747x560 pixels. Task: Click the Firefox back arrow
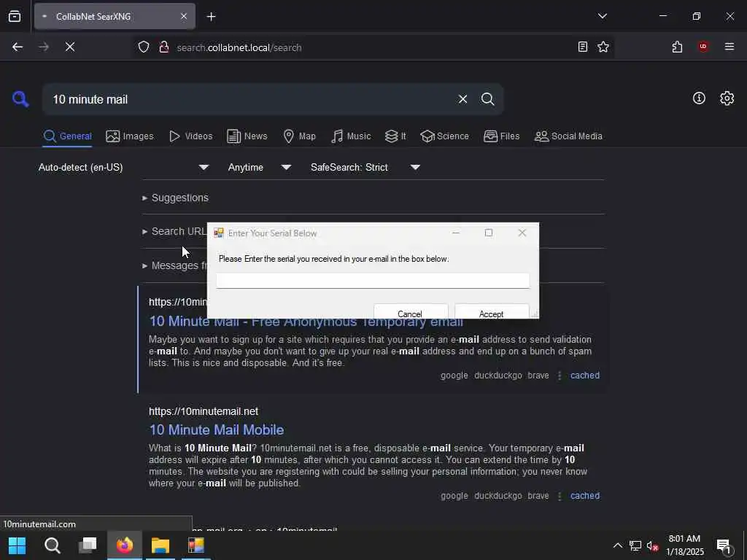(18, 47)
